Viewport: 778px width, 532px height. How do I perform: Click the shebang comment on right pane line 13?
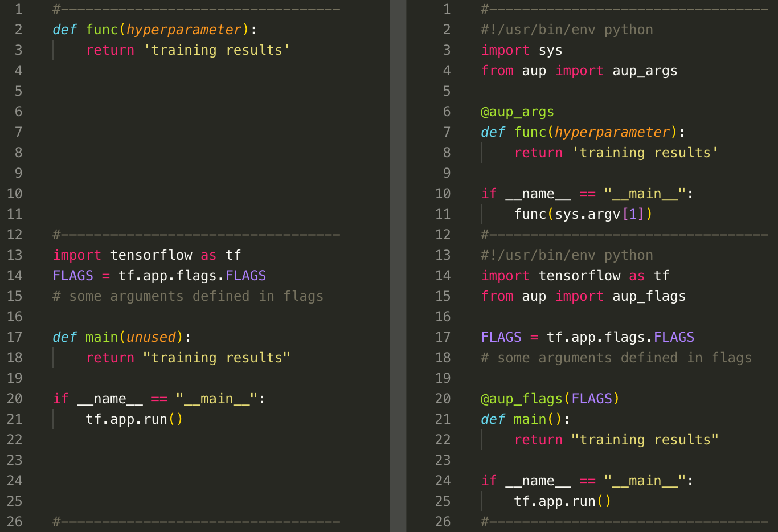click(x=567, y=255)
